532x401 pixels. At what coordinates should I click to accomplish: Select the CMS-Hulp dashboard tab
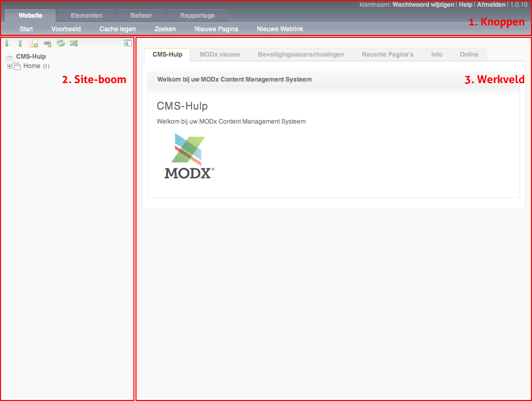point(167,55)
